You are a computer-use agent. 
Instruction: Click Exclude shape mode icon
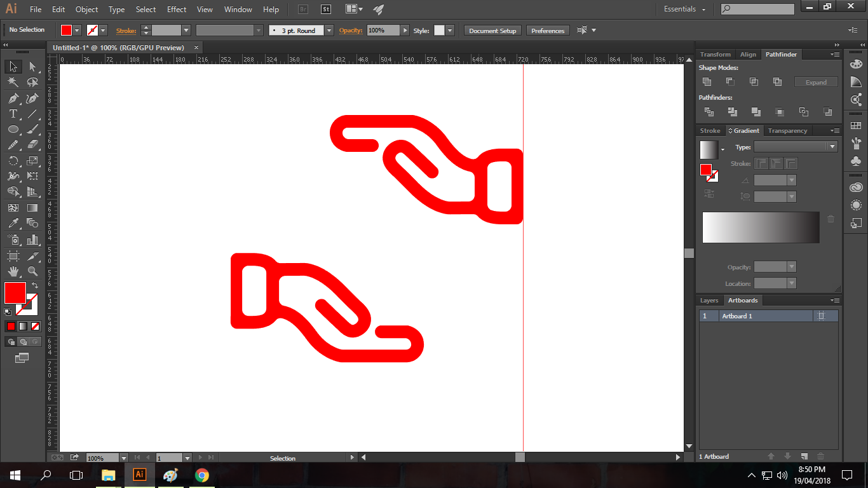coord(777,82)
